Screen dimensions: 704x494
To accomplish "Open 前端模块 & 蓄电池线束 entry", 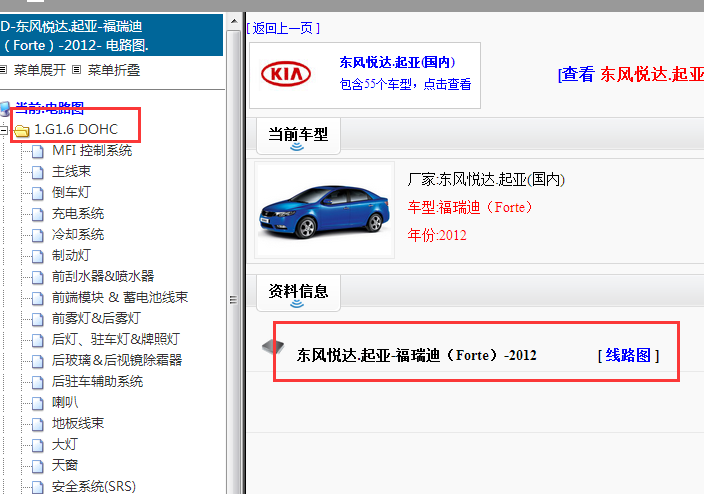I will (x=120, y=297).
